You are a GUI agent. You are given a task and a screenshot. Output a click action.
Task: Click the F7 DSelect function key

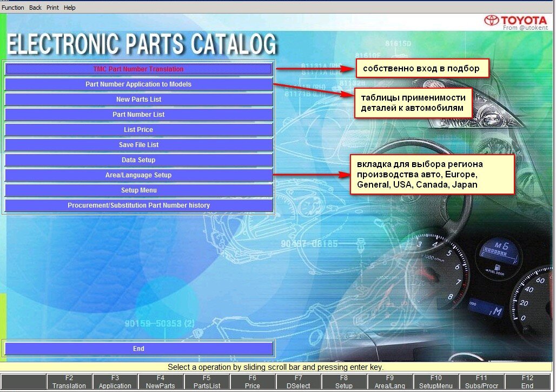pos(298,382)
